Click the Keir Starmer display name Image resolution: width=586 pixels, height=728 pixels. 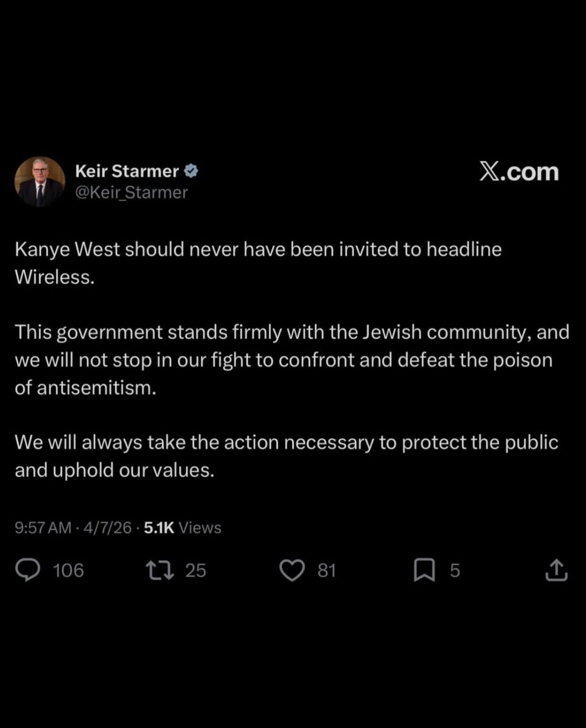[x=127, y=171]
